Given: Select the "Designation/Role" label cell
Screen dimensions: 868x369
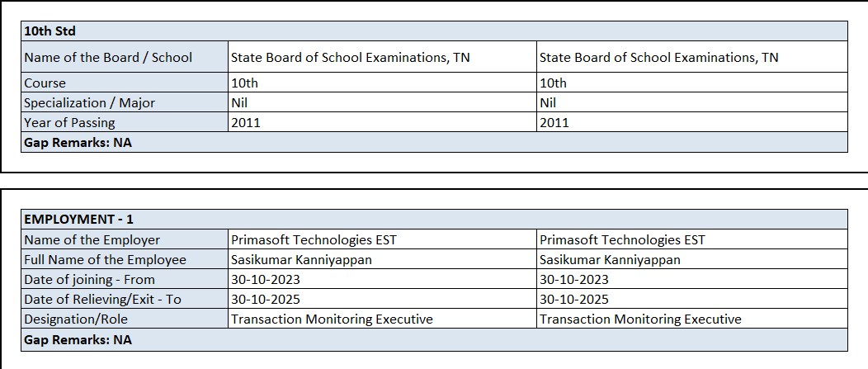Looking at the screenshot, I should (x=77, y=319).
